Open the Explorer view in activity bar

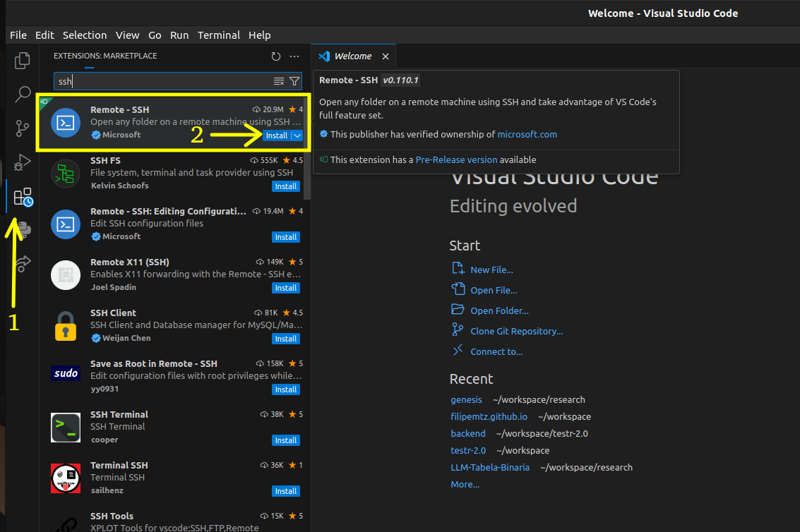click(x=22, y=60)
